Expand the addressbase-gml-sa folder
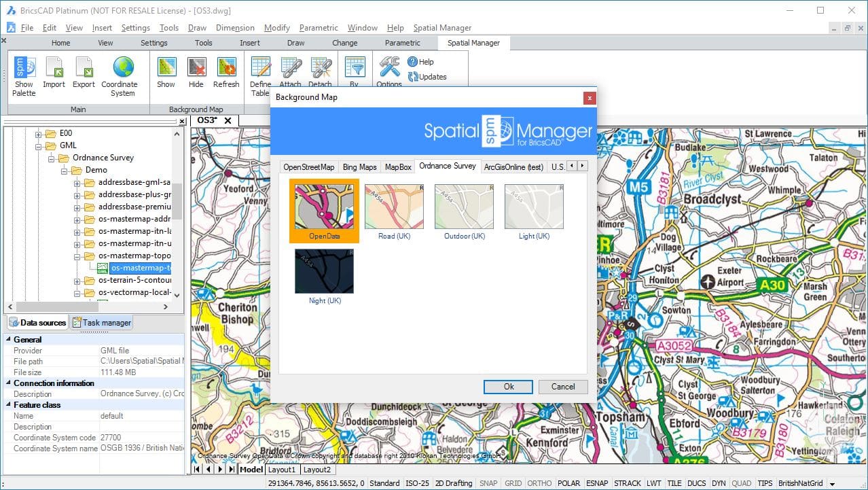 point(77,182)
